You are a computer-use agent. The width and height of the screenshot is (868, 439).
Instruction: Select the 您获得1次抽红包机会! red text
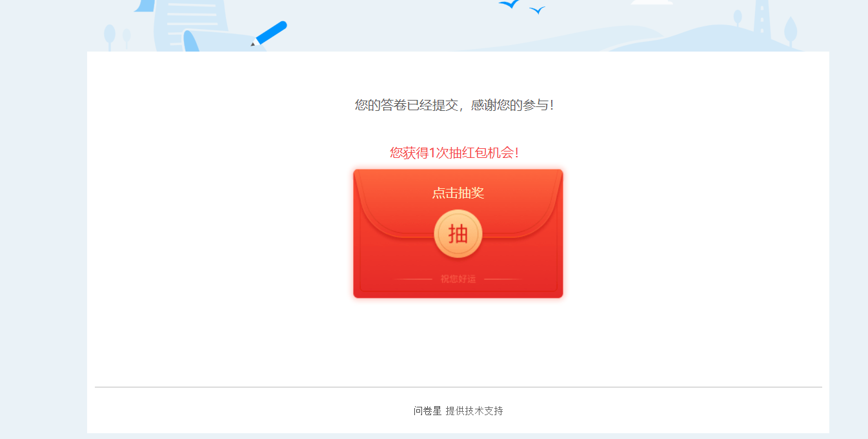tap(454, 153)
